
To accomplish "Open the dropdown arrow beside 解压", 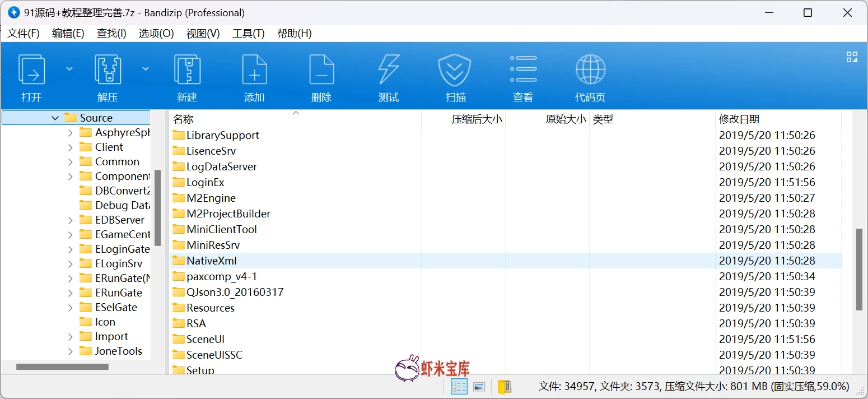I will [x=146, y=69].
